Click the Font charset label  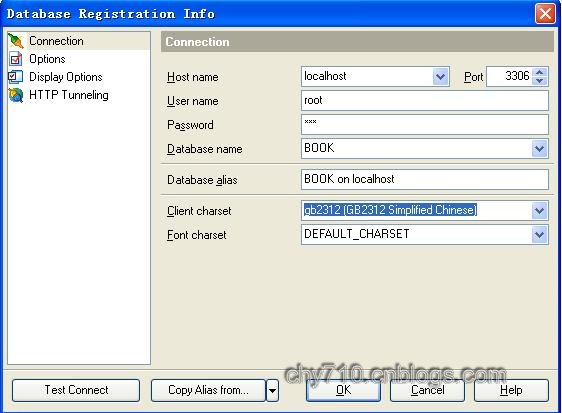196,235
